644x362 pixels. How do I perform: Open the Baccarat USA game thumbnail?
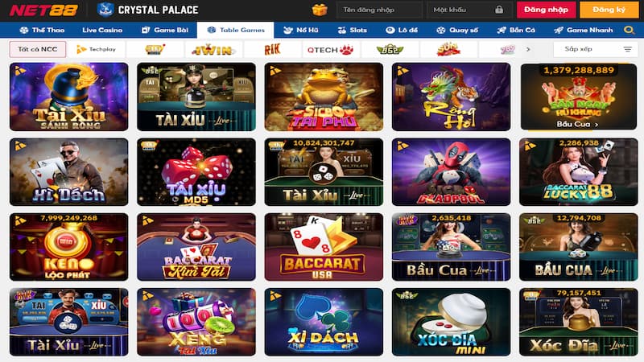(324, 247)
